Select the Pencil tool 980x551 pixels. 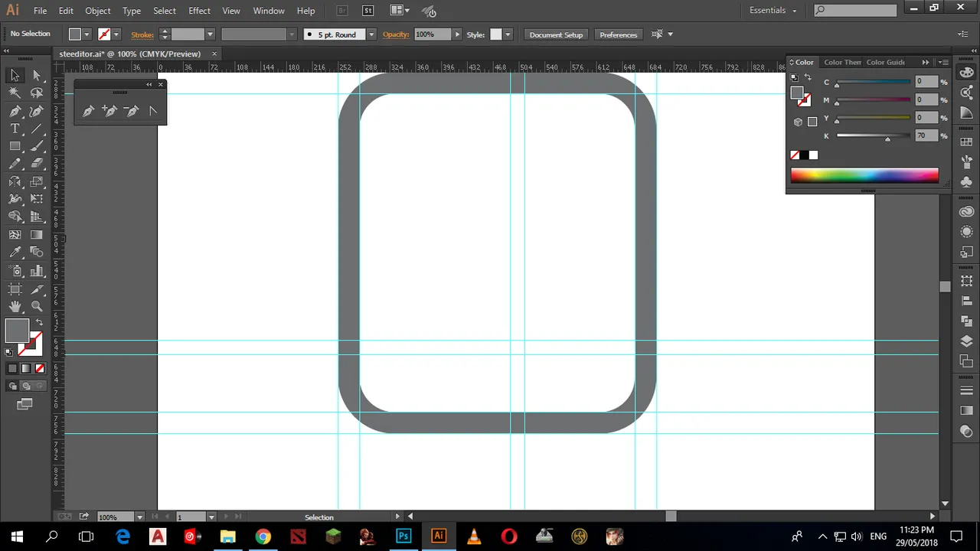15,164
